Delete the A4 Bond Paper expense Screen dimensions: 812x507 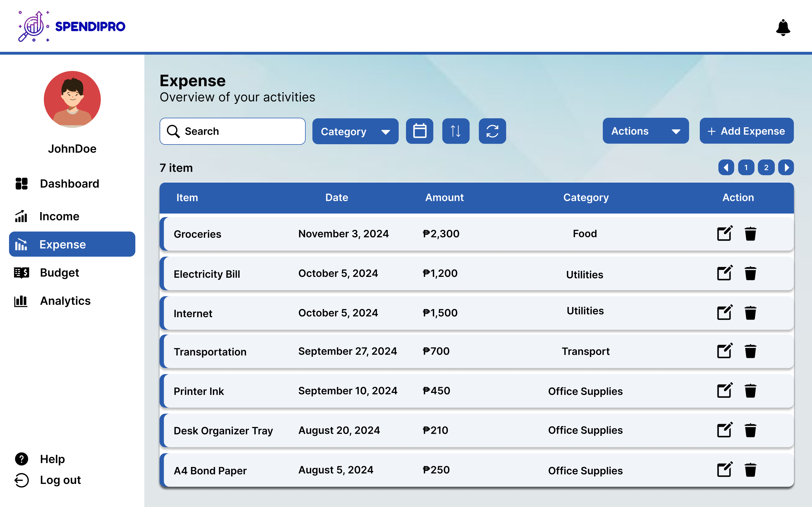tap(750, 470)
